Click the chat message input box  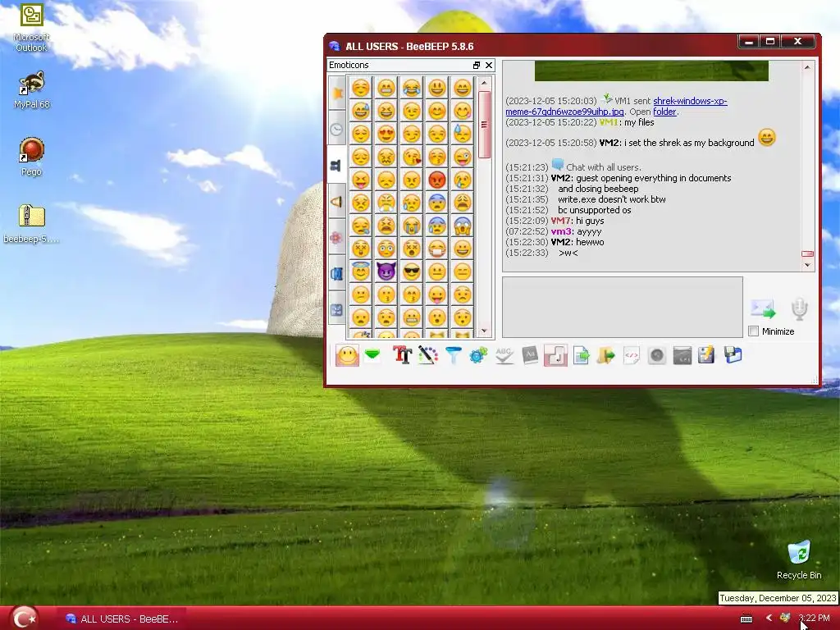tap(623, 307)
